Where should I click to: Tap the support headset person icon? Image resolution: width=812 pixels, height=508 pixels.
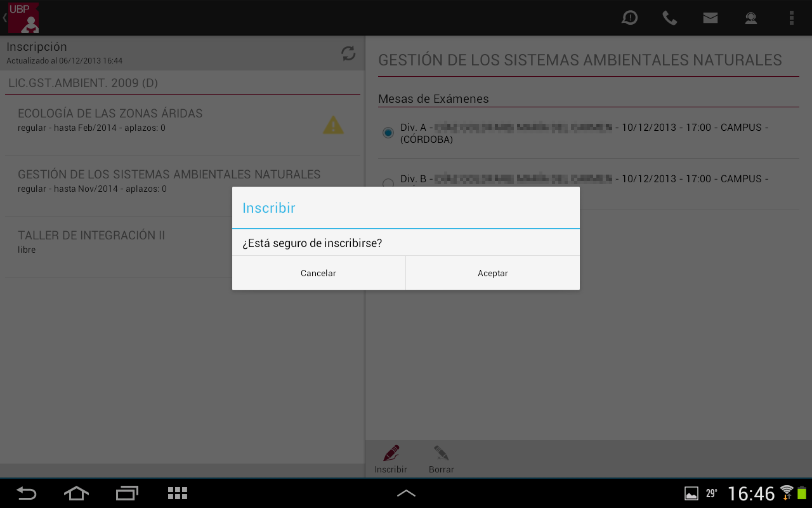pyautogui.click(x=751, y=18)
